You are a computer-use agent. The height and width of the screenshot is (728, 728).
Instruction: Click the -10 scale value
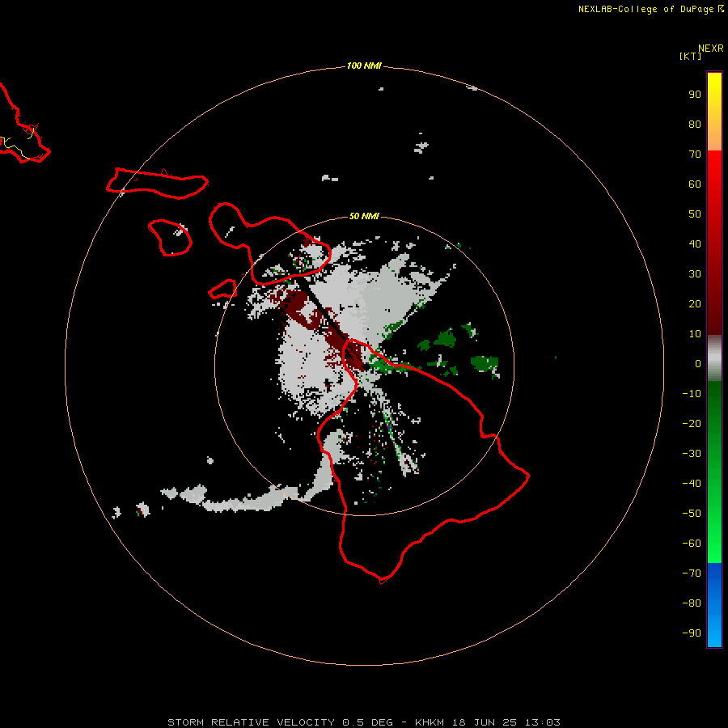[x=692, y=394]
